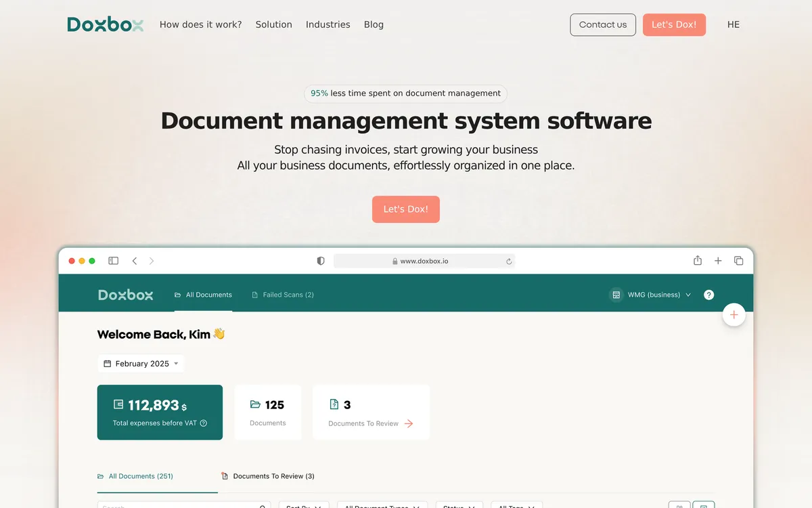Click the browser back arrow
The height and width of the screenshot is (508, 812).
point(135,261)
